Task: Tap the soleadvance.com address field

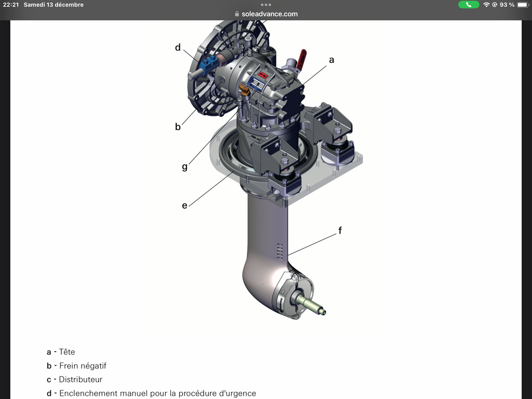Action: [269, 14]
